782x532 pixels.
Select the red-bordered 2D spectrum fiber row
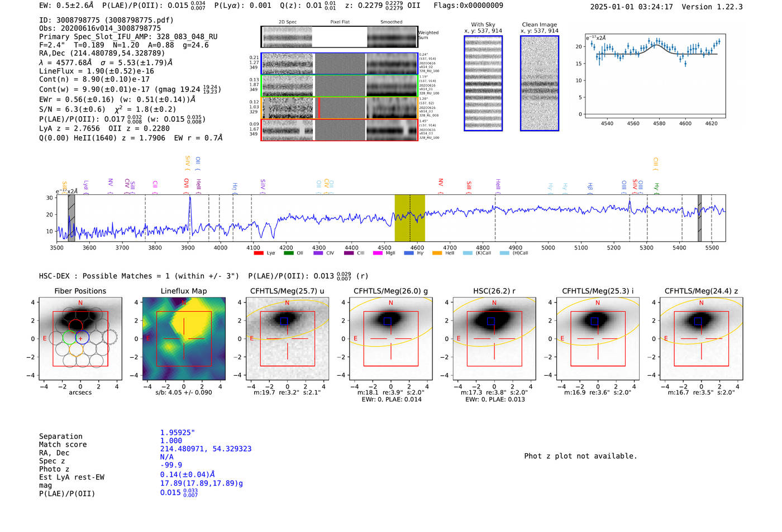[x=339, y=130]
